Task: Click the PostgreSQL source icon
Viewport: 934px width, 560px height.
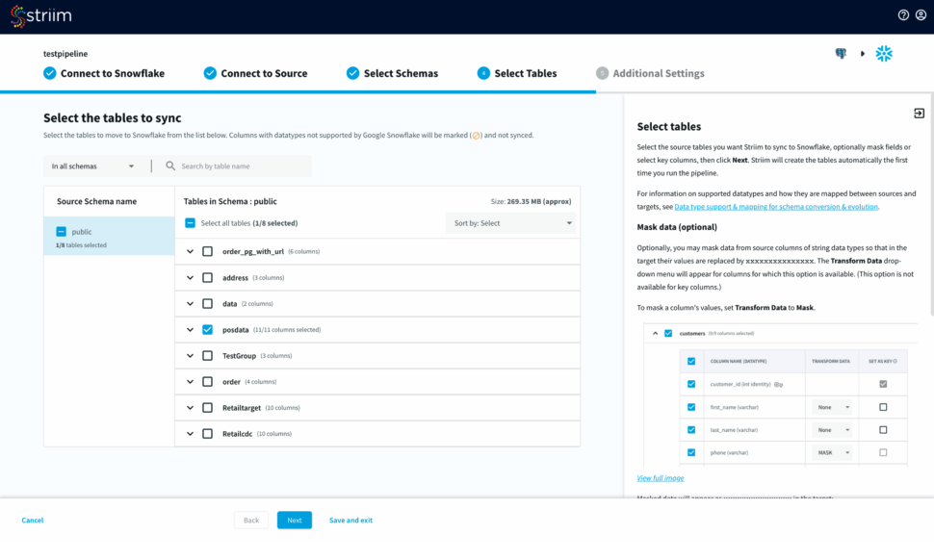Action: click(x=841, y=54)
